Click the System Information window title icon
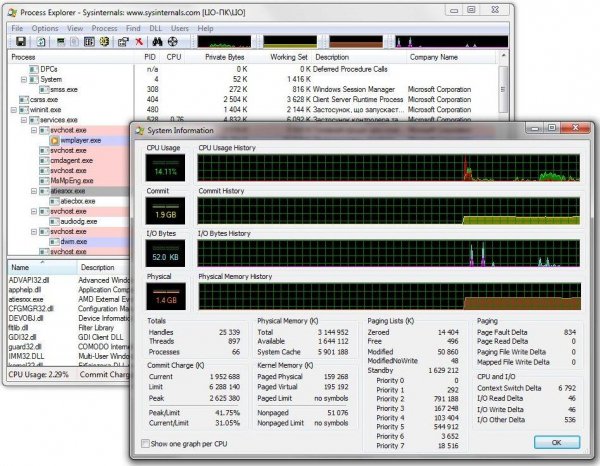Screen dimensions: 600x466 140,130
